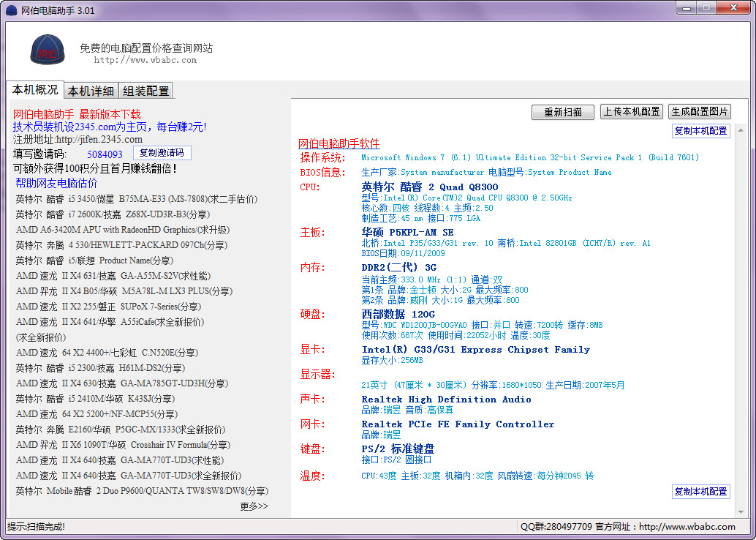Open the 羿龙 II X6 1090T Crosshair IV entry
This screenshot has height=540, width=756.
(x=123, y=445)
